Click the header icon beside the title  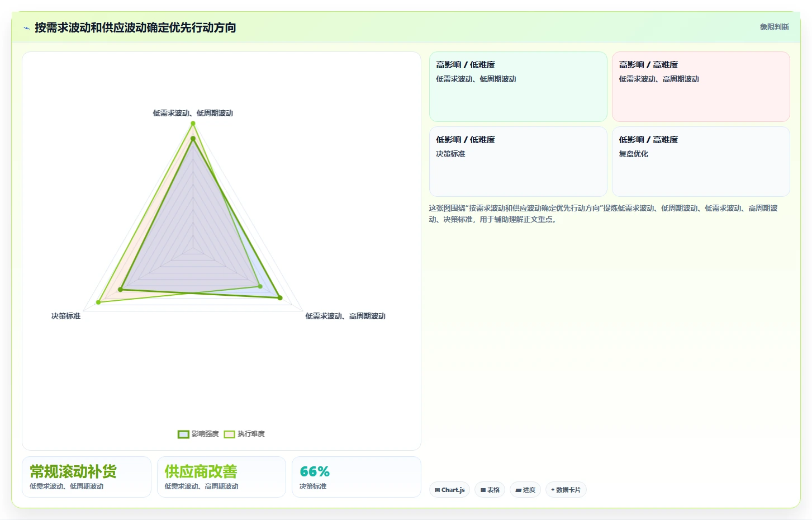(x=26, y=28)
